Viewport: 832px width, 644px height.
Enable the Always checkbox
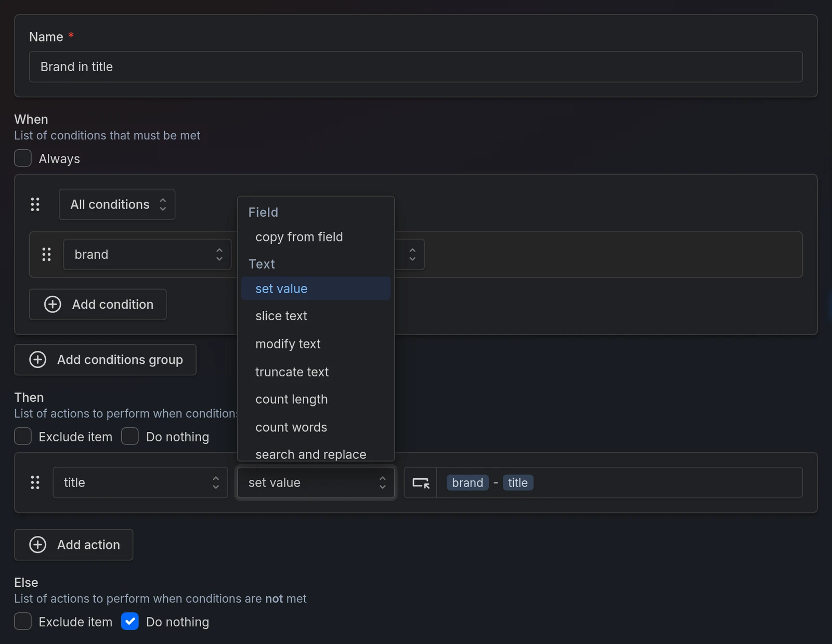point(23,159)
